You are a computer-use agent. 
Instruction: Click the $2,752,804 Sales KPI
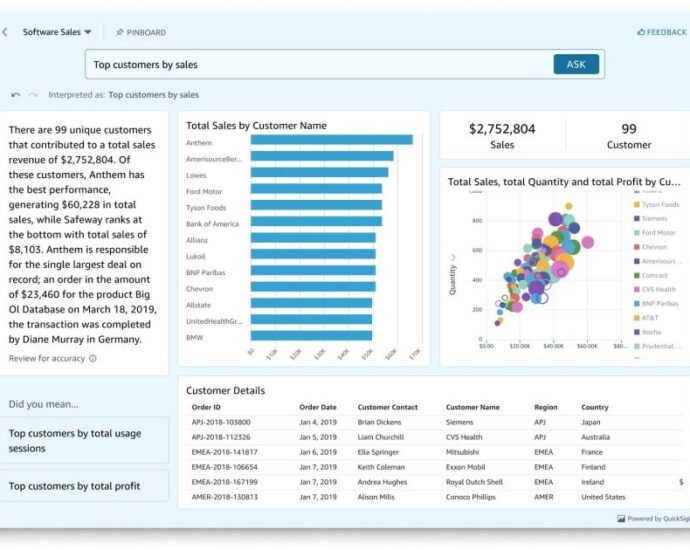pyautogui.click(x=502, y=136)
